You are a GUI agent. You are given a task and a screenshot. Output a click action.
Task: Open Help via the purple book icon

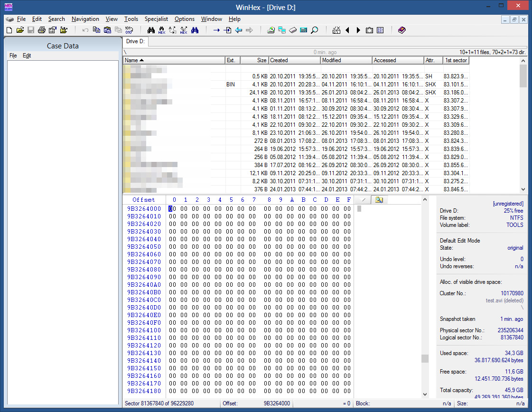[x=401, y=30]
